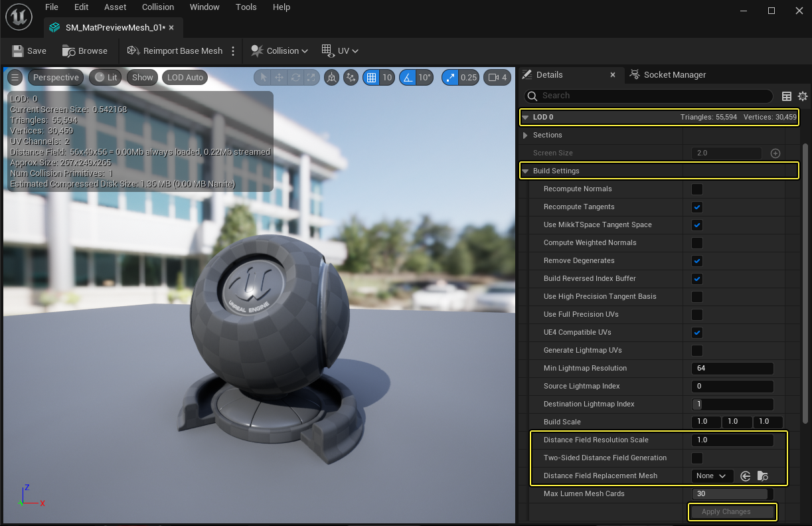812x526 pixels.
Task: Open the Edit menu
Action: coord(82,7)
